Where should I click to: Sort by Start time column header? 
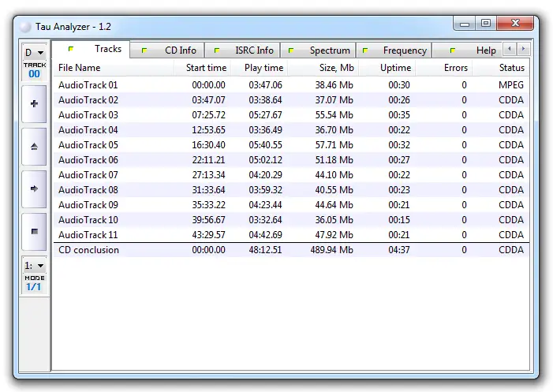click(203, 68)
